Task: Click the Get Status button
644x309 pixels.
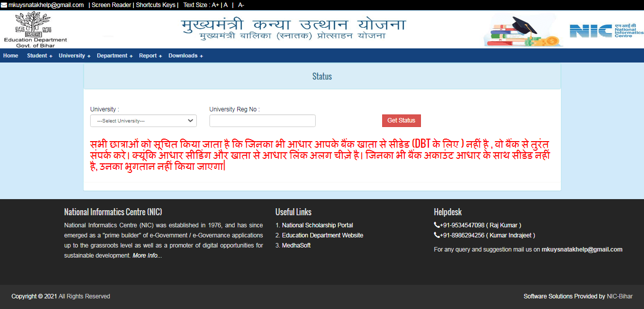Action: tap(401, 120)
